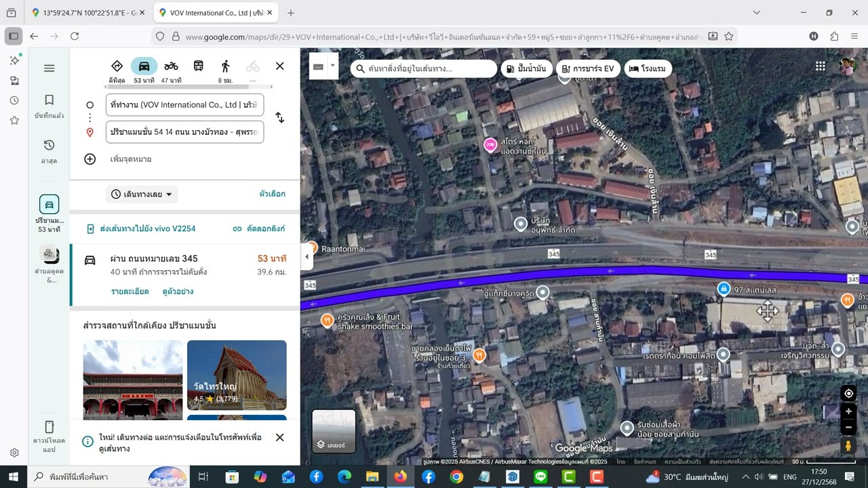
Task: Choose the public transit travel mode
Action: pyautogui.click(x=198, y=66)
